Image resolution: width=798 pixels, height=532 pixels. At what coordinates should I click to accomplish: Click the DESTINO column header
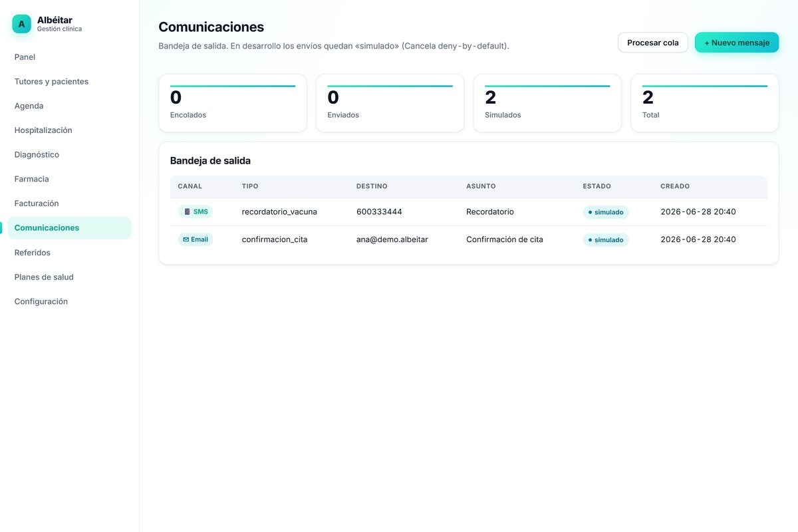[x=372, y=186]
